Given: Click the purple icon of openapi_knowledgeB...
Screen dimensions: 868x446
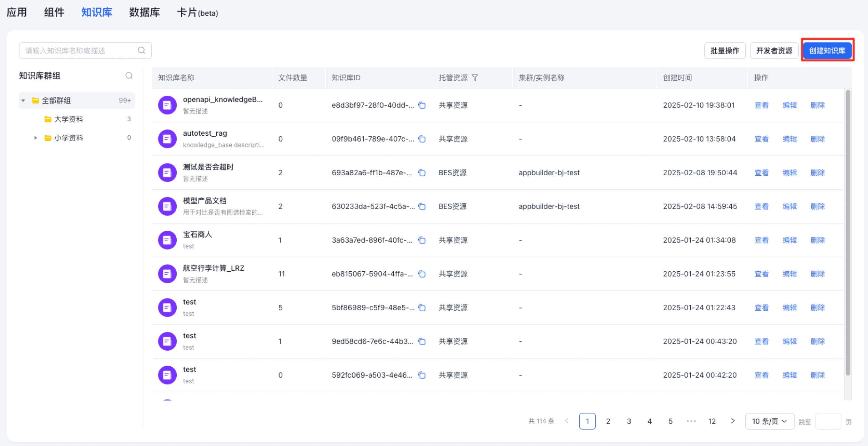Looking at the screenshot, I should pos(167,105).
